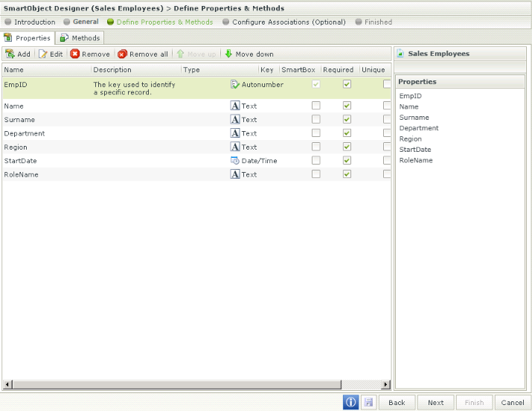This screenshot has height=411, width=532.
Task: Click the save disk icon
Action: [368, 403]
